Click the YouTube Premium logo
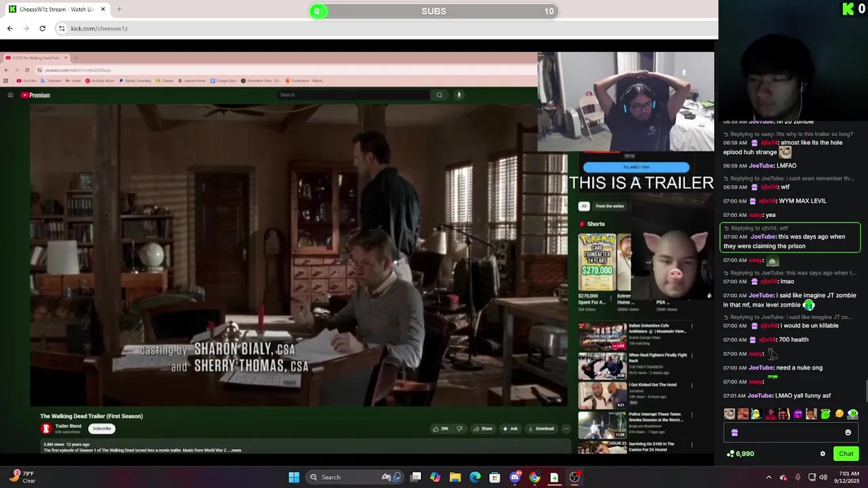This screenshot has width=868, height=488. pyautogui.click(x=35, y=95)
